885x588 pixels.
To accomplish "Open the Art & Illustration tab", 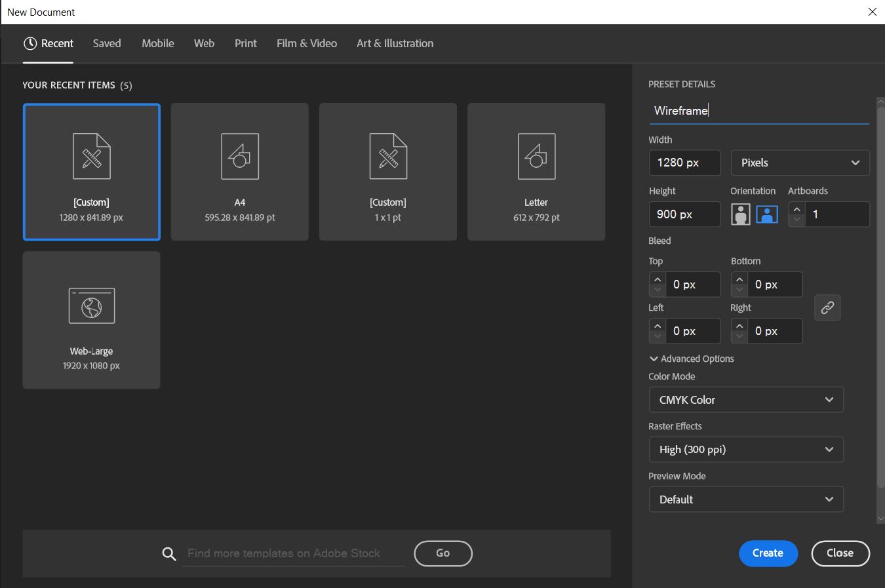I will point(395,44).
